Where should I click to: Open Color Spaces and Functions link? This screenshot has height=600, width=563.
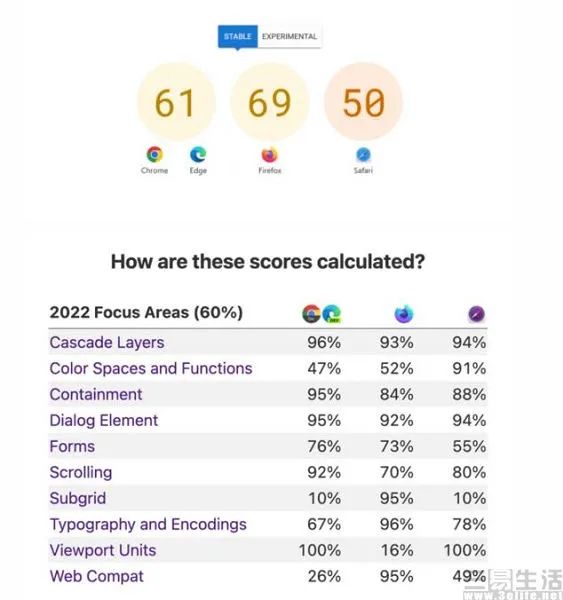coord(151,368)
